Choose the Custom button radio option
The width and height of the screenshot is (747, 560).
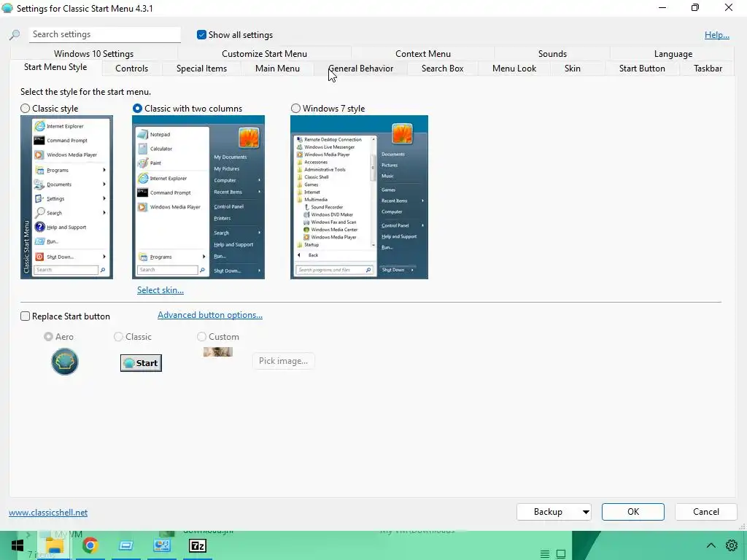pyautogui.click(x=201, y=337)
